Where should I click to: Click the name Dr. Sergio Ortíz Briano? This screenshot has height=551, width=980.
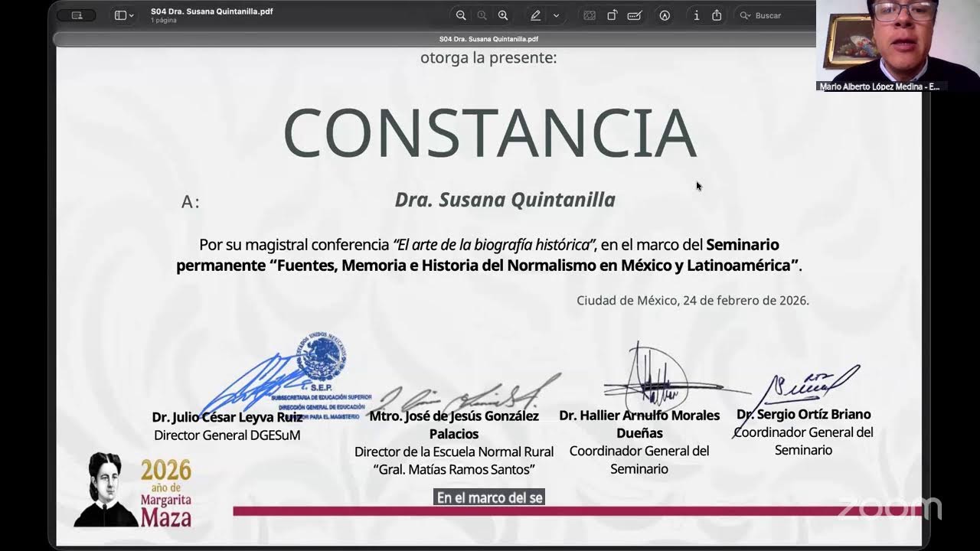click(804, 414)
